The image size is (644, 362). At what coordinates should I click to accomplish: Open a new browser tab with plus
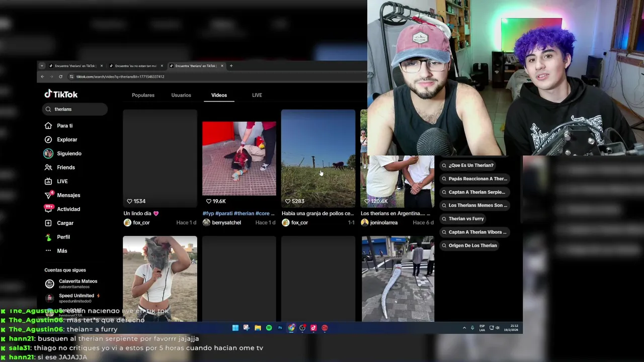pos(231,66)
